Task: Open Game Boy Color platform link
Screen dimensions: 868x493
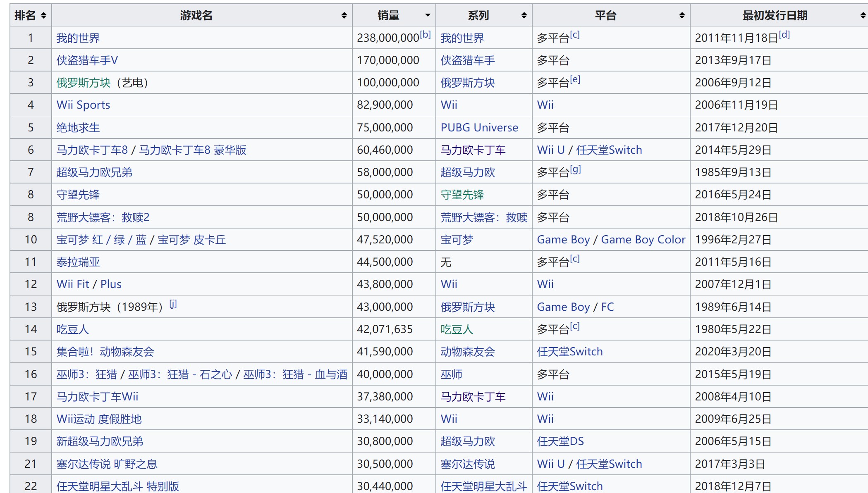Action: (x=643, y=240)
